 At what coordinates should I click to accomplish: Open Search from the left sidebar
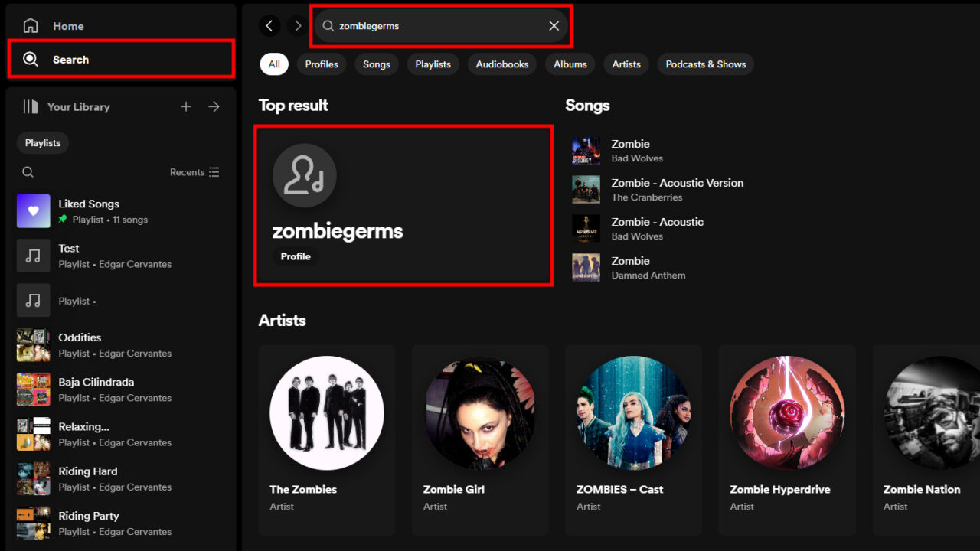tap(31, 59)
